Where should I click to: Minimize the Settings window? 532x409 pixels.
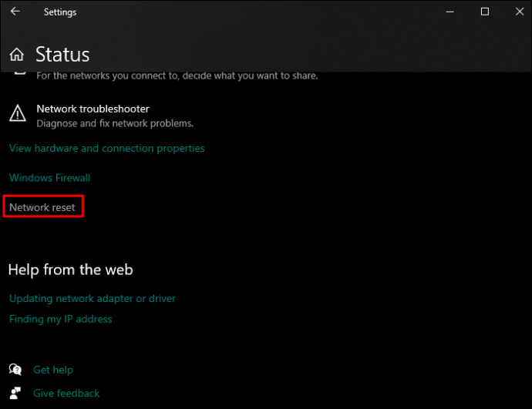pyautogui.click(x=449, y=12)
